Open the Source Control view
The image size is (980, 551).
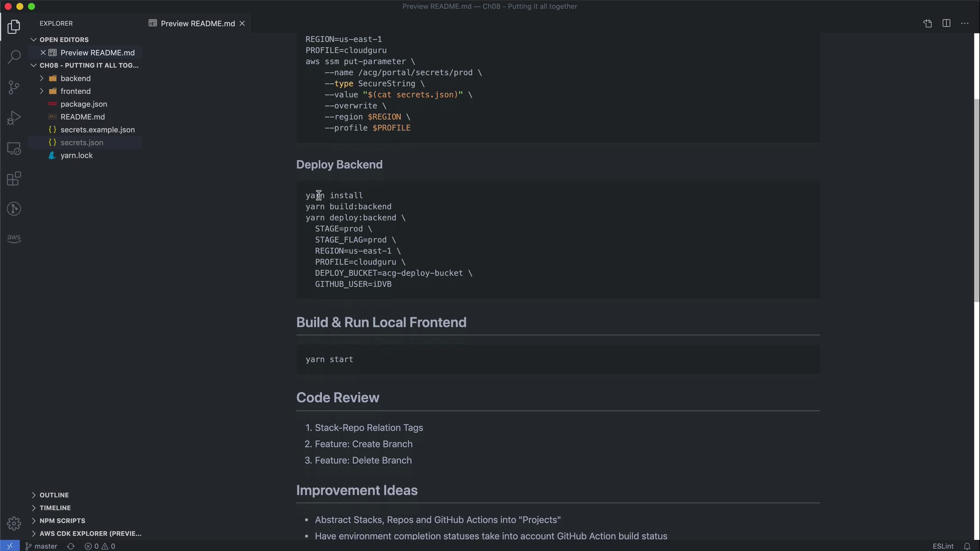14,87
